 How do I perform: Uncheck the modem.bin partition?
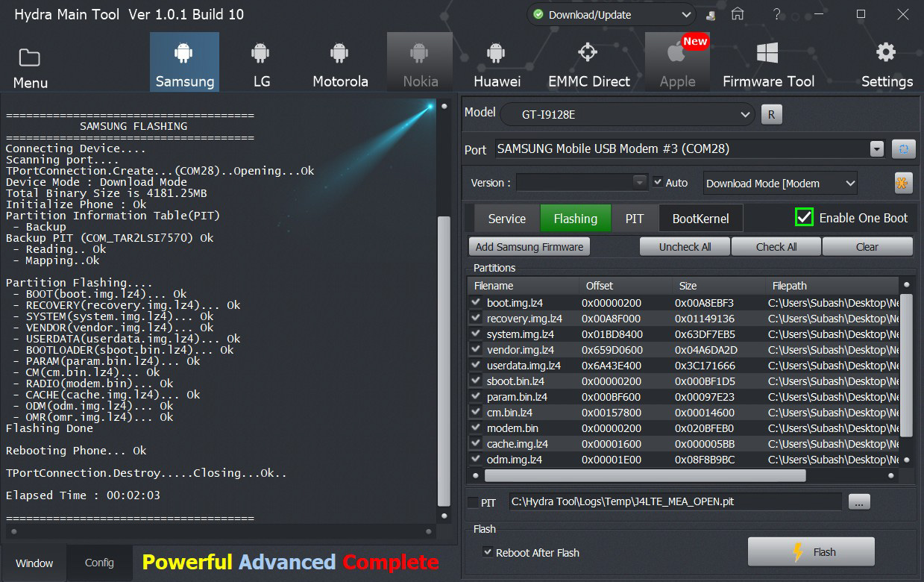coord(476,428)
